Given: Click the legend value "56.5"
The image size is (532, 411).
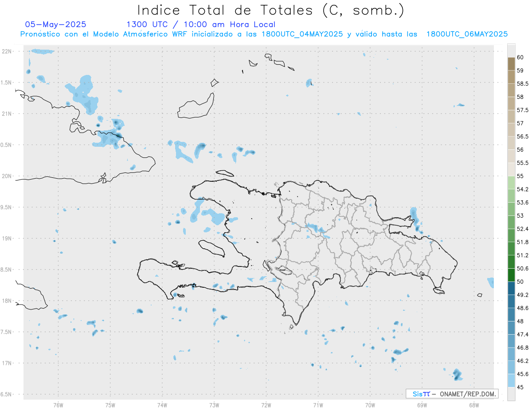Looking at the screenshot, I should (x=522, y=137).
